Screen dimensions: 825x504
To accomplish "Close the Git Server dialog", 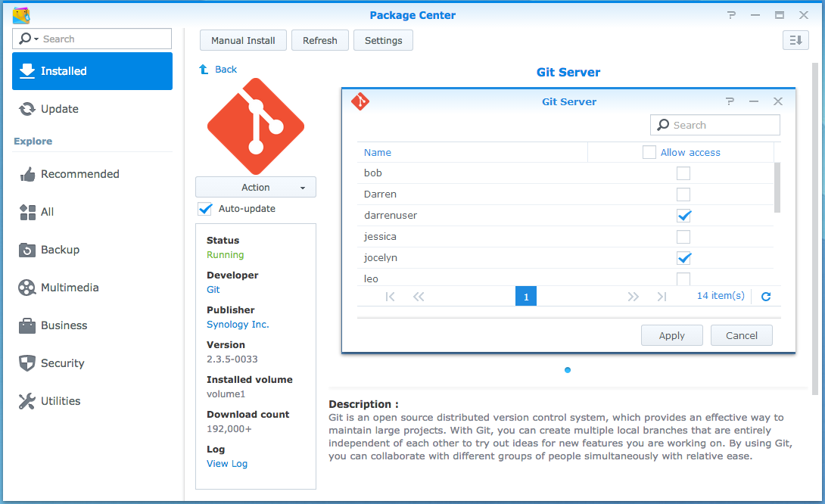I will coord(778,101).
